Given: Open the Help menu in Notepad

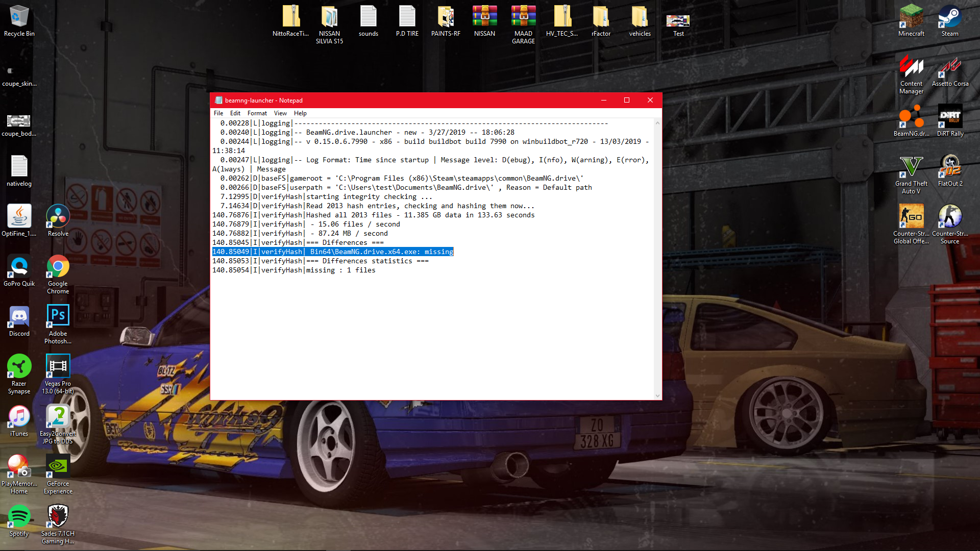Looking at the screenshot, I should click(x=300, y=113).
